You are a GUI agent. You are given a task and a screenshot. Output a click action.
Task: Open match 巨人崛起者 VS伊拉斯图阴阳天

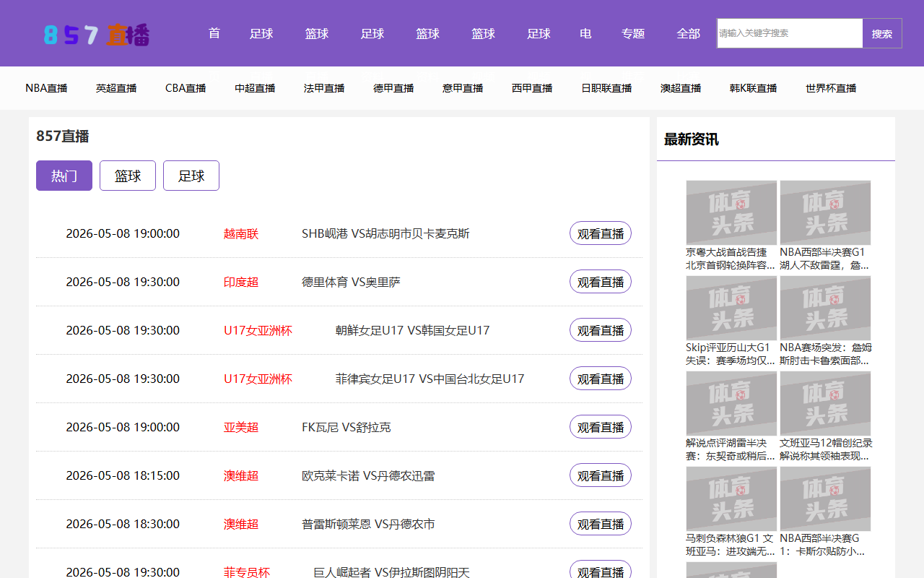[391, 572]
